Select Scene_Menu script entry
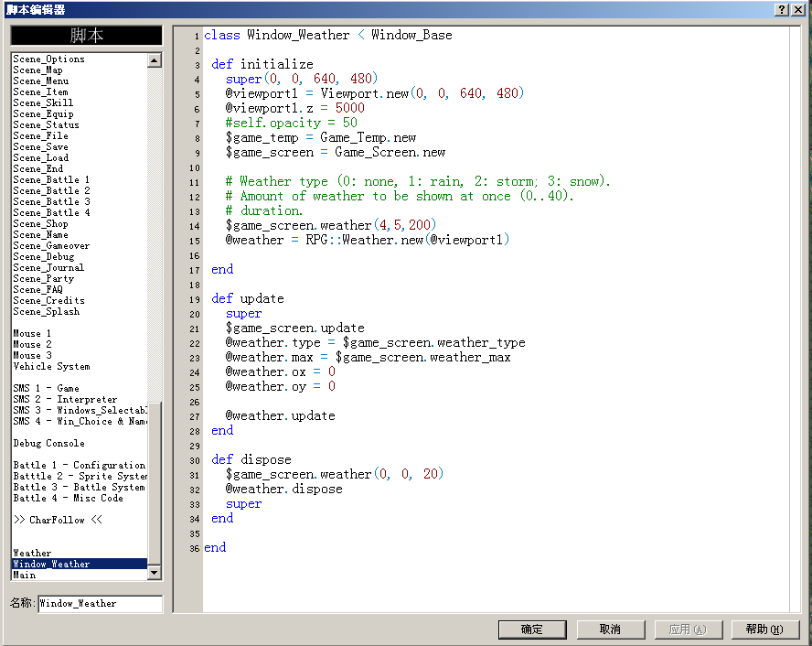This screenshot has width=812, height=646. [40, 81]
